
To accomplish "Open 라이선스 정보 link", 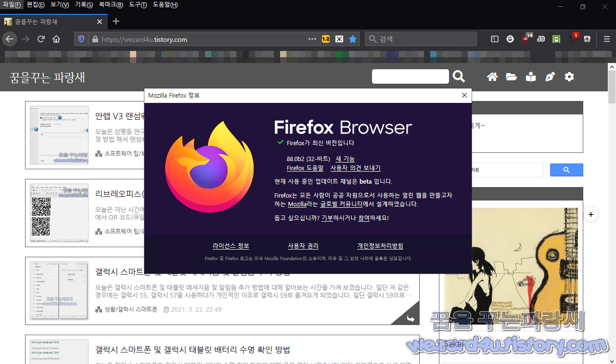I will tap(231, 246).
